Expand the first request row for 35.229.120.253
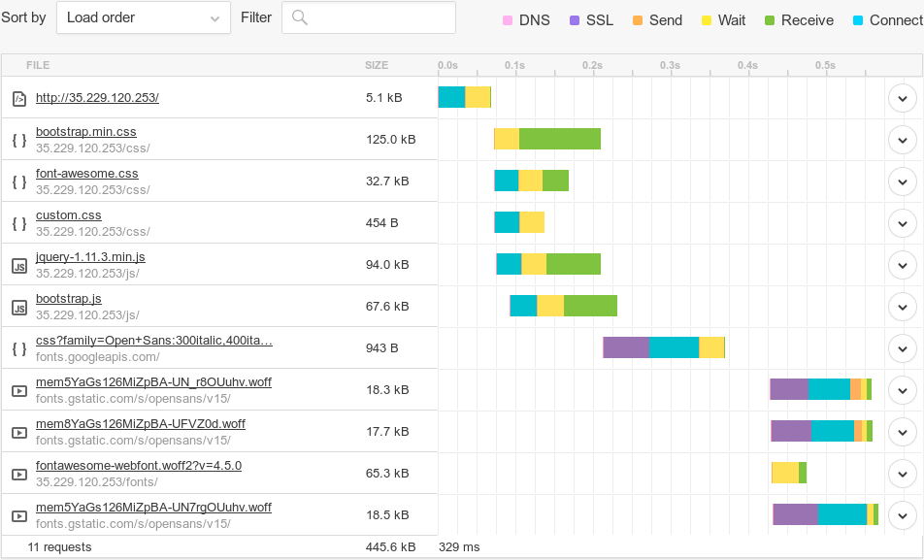Viewport: 924px width, 560px height. pyautogui.click(x=902, y=98)
